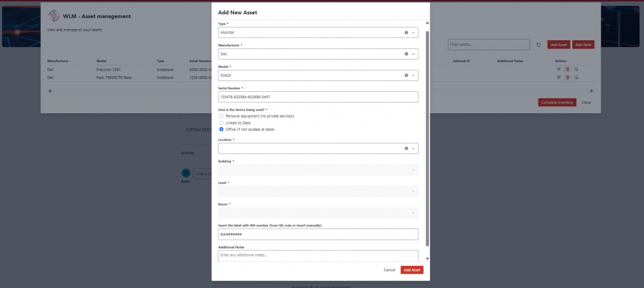
Task: Delete the Rack 7960XCTO Base asset
Action: pos(567,77)
